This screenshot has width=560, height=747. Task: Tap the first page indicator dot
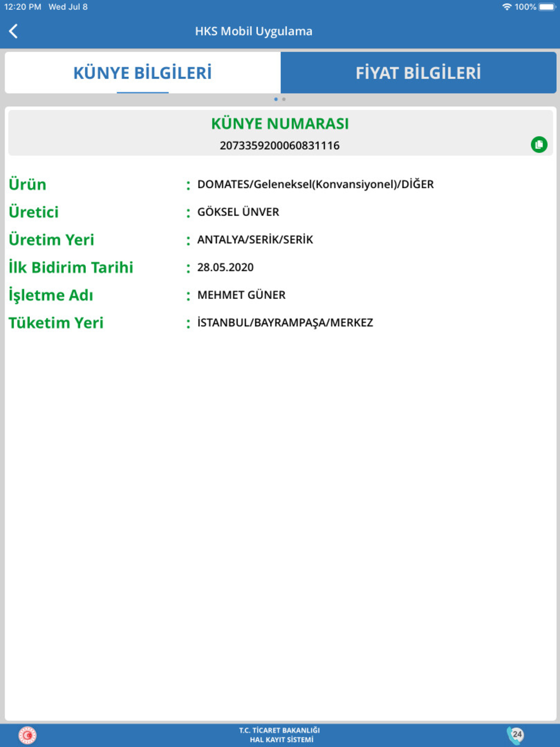[x=276, y=99]
